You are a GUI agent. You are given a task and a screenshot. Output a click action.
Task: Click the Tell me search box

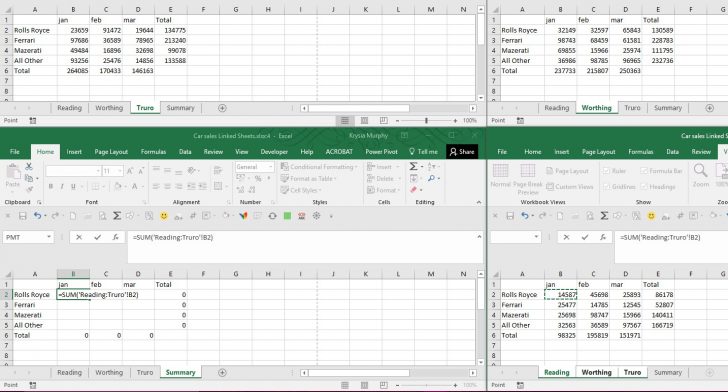[x=423, y=152]
